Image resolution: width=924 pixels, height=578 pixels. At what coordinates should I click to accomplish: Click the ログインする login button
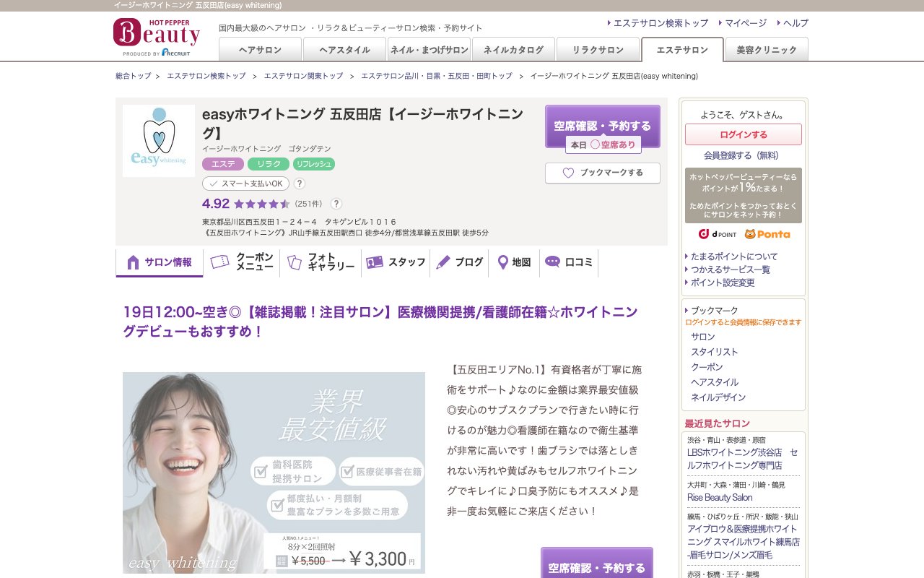pyautogui.click(x=744, y=135)
